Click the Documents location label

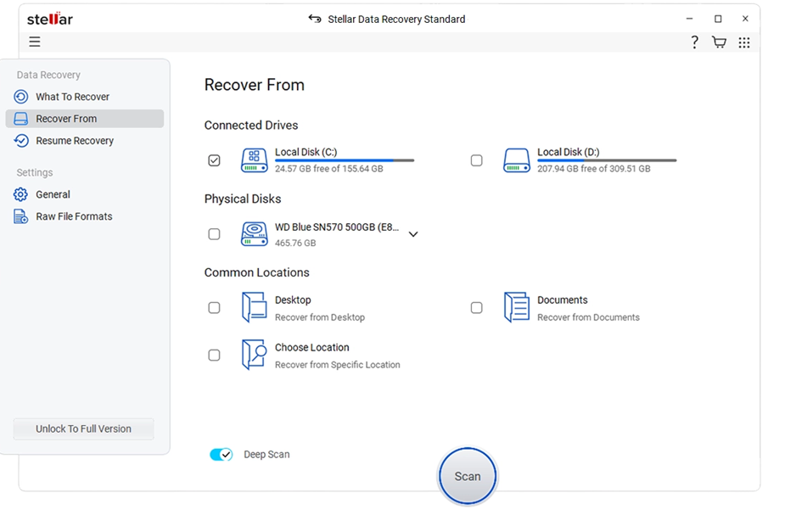[x=562, y=300]
